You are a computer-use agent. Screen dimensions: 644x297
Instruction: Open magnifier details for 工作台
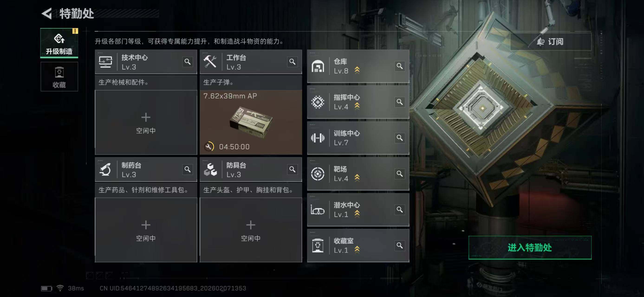[x=292, y=62]
